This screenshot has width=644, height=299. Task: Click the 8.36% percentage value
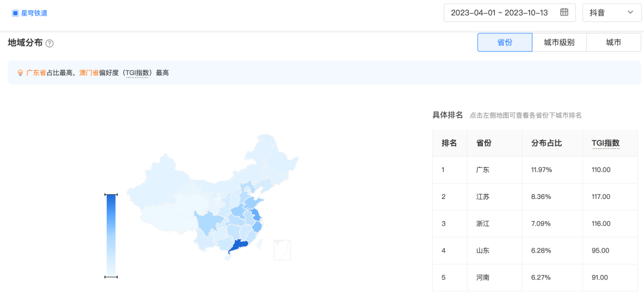540,197
